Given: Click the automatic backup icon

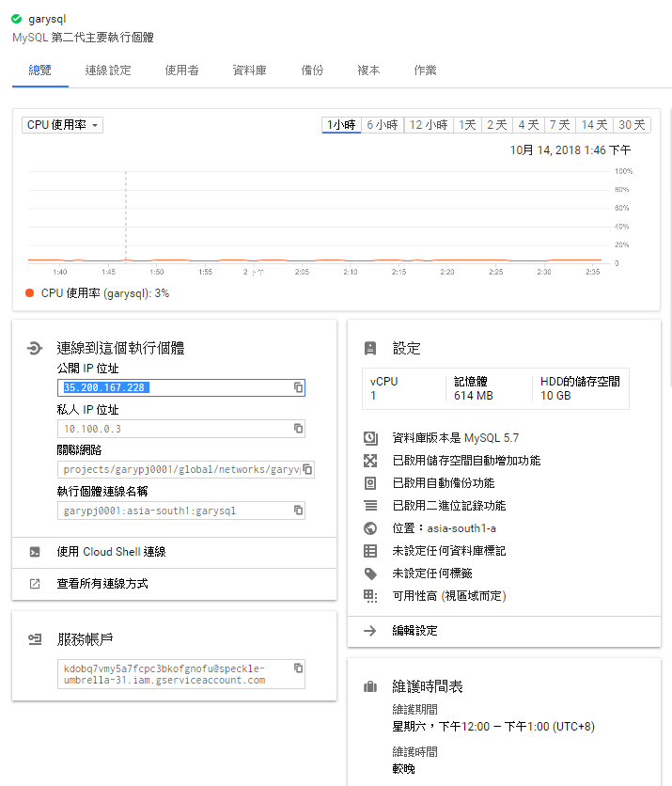Looking at the screenshot, I should click(370, 483).
